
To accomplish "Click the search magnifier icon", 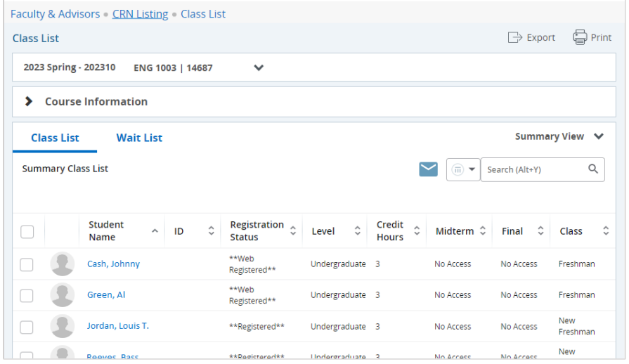I will (x=593, y=169).
